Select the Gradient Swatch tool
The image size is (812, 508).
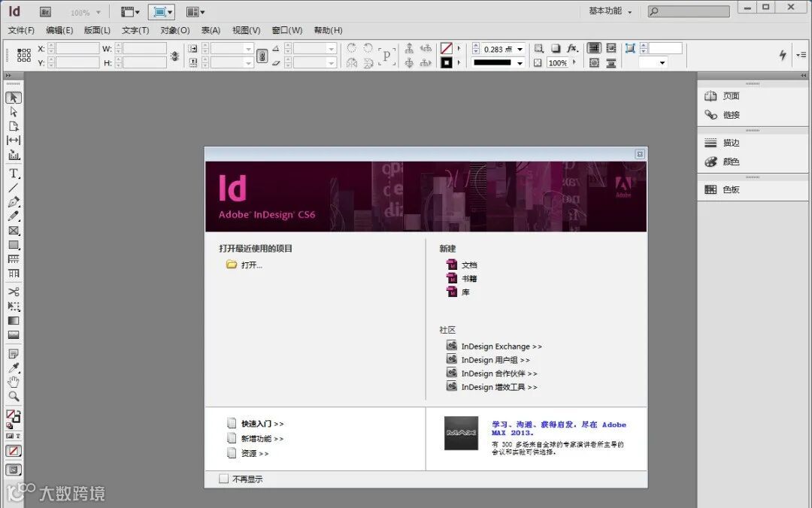14,321
